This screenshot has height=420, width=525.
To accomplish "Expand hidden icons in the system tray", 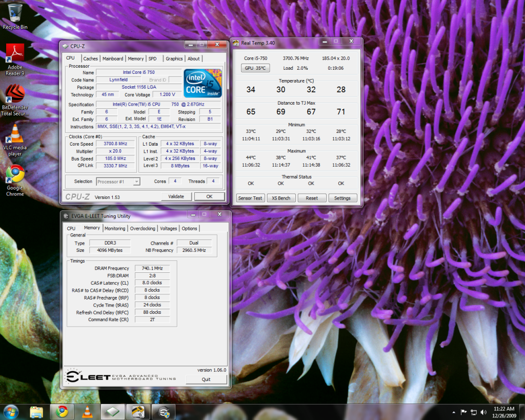I will 453,412.
